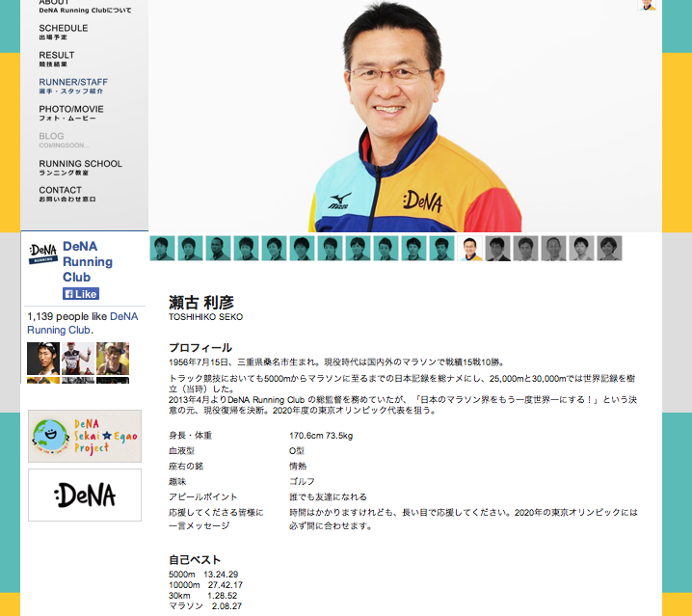
Task: Click fan photo of runner giving thumbs up
Action: pos(78,359)
